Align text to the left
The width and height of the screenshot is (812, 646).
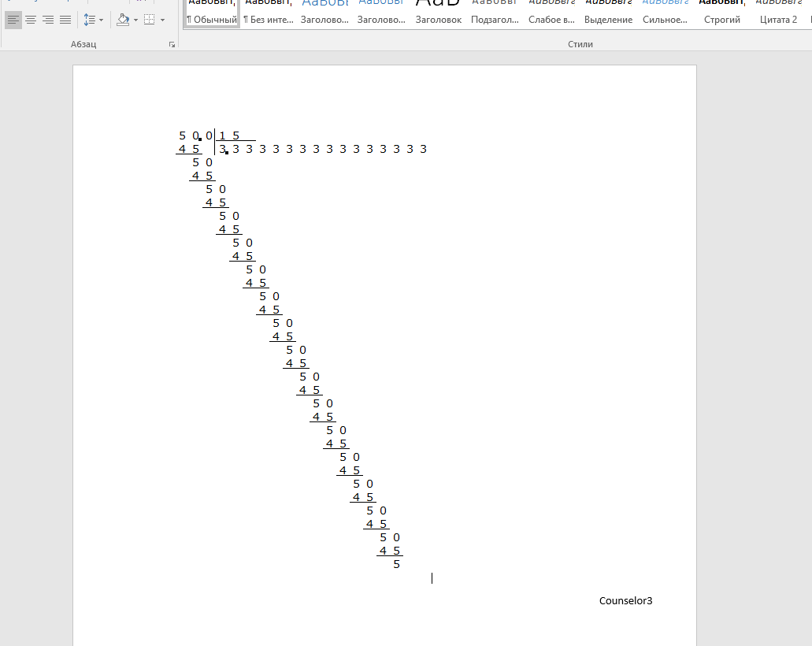[13, 20]
